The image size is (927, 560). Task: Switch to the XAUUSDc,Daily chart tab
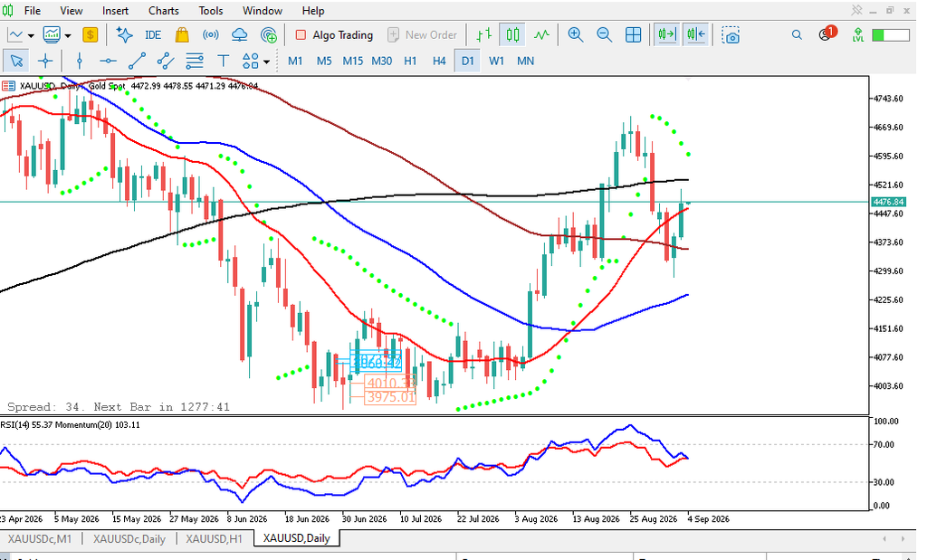pos(129,538)
